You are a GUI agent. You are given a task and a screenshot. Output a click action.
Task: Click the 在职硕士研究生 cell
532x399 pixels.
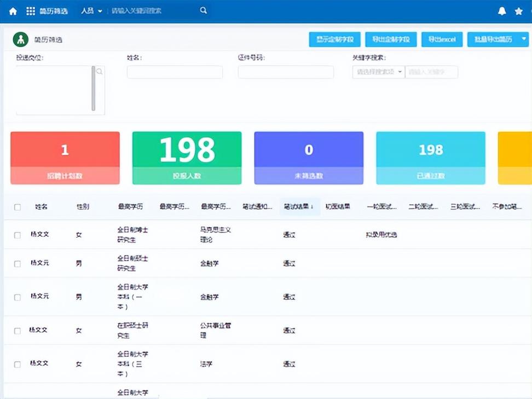tap(132, 330)
